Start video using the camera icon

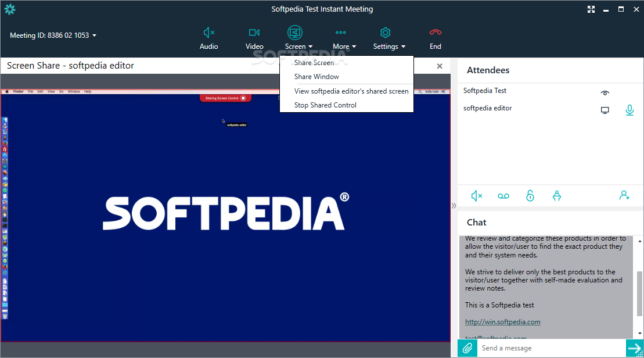point(254,33)
